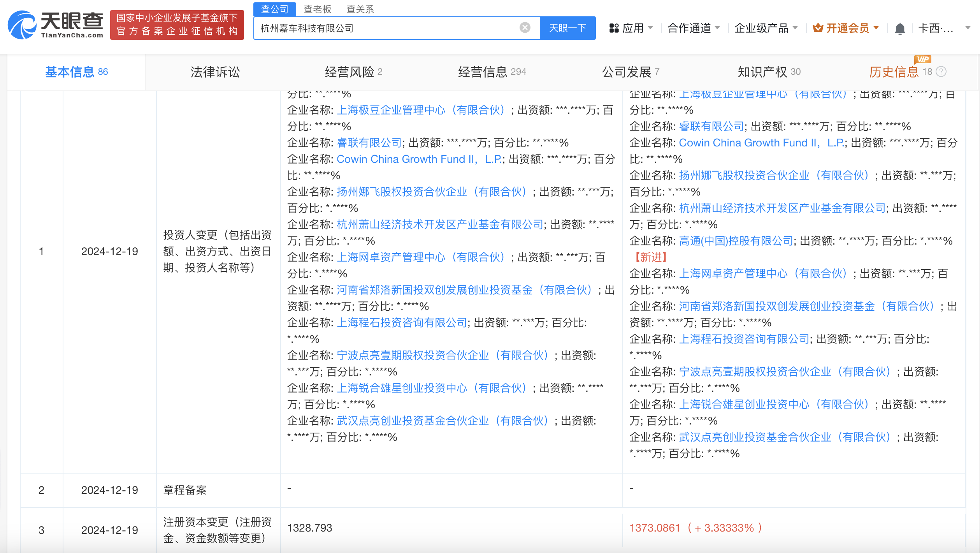
Task: Open 上海程石投资咨询有限公司 link in before-change column
Action: pyautogui.click(x=402, y=323)
